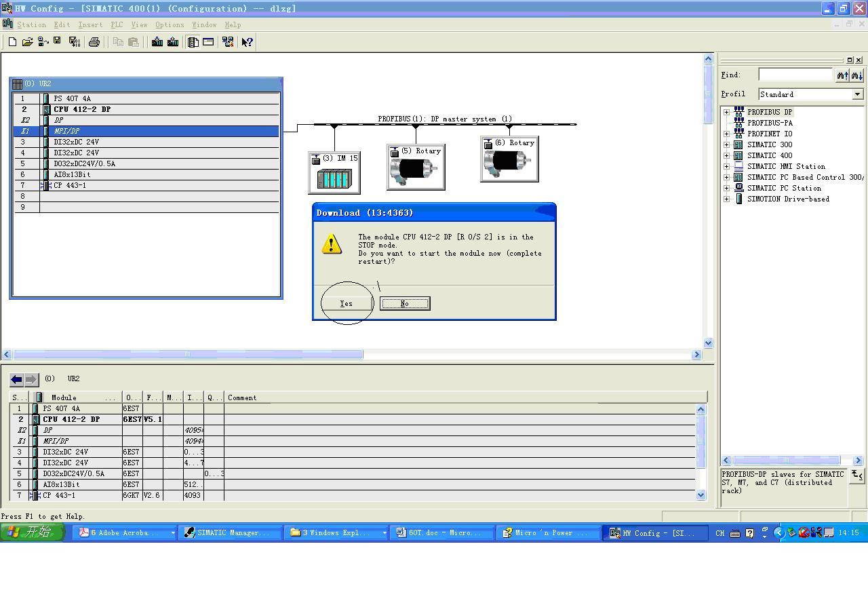Click the Open folder toolbar icon
Screen dimensions: 868x603
click(x=28, y=42)
